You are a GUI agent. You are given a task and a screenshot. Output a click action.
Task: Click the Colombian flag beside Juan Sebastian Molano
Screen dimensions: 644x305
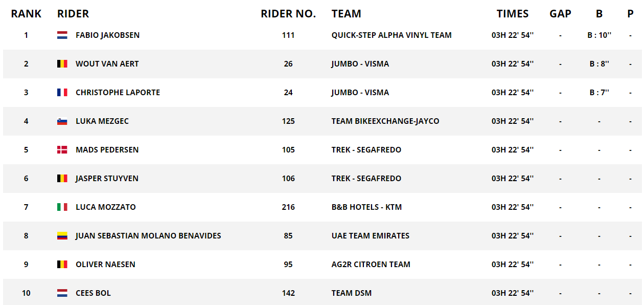tap(62, 236)
